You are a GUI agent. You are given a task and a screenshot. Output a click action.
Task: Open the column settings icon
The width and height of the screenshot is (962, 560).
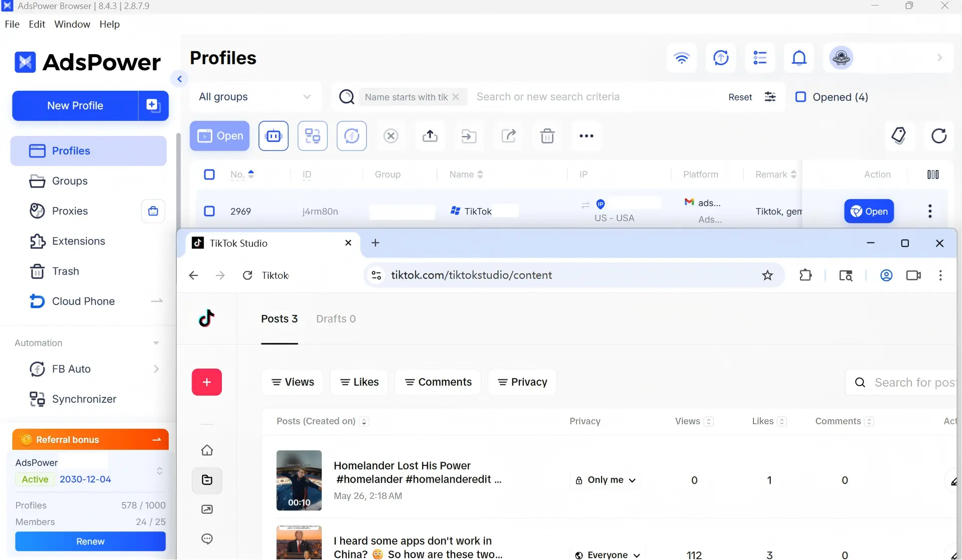point(933,175)
